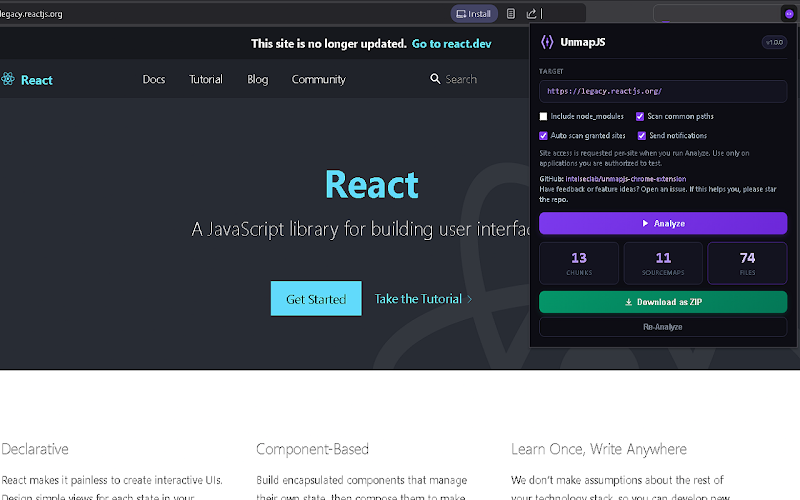Click the Get Started button
This screenshot has width=800, height=500.
pyautogui.click(x=316, y=298)
